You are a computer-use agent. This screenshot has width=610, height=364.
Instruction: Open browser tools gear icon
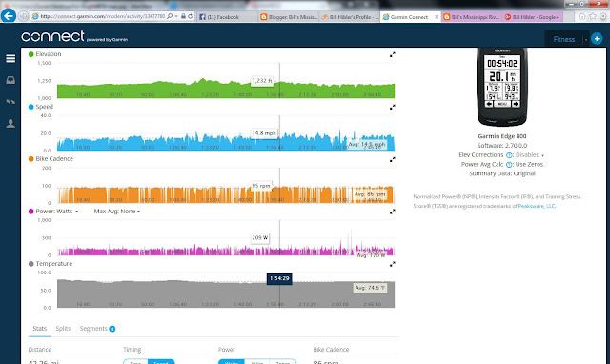coord(603,16)
